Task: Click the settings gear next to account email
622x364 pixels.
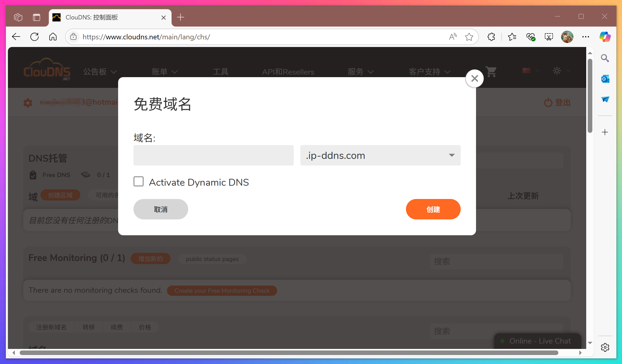Action: click(x=28, y=102)
